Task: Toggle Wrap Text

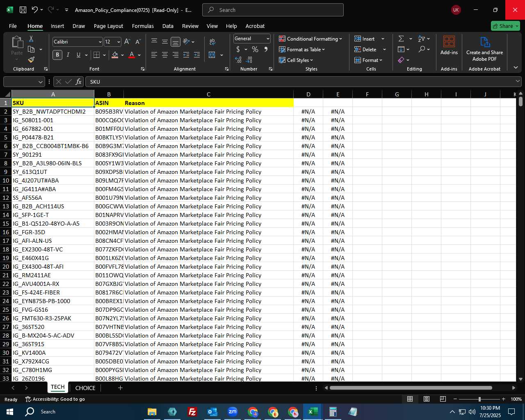Action: point(212,42)
